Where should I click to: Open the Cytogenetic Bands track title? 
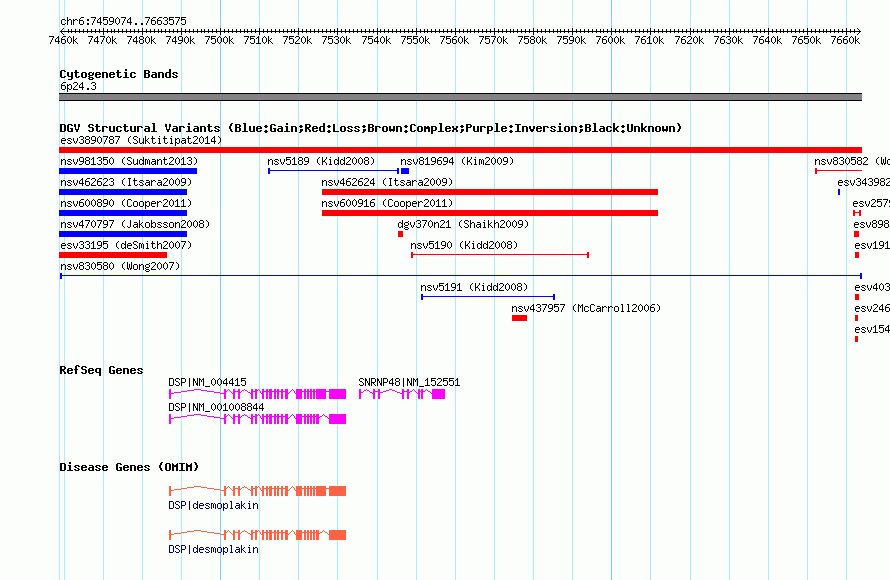tap(119, 74)
